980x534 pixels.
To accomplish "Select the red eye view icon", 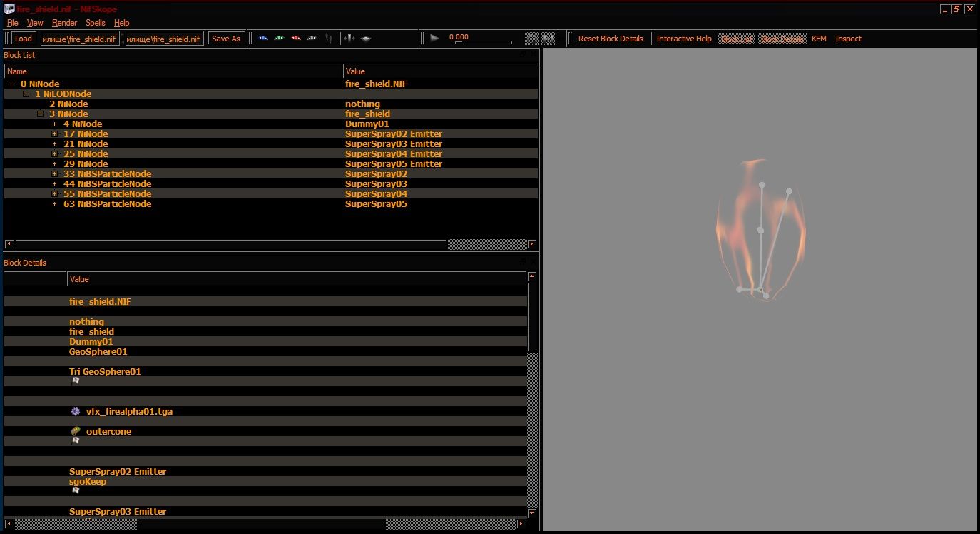I will (x=296, y=39).
